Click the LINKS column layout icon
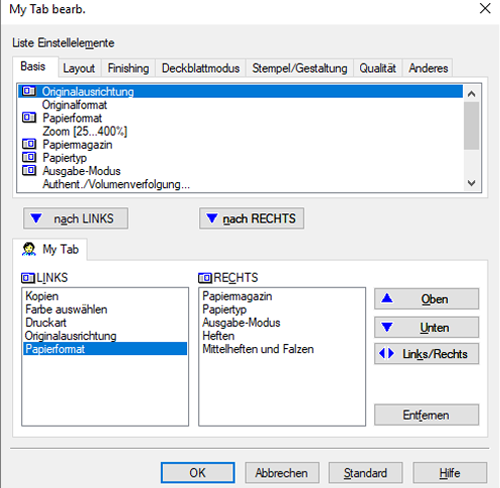This screenshot has height=488, width=500. 28,278
